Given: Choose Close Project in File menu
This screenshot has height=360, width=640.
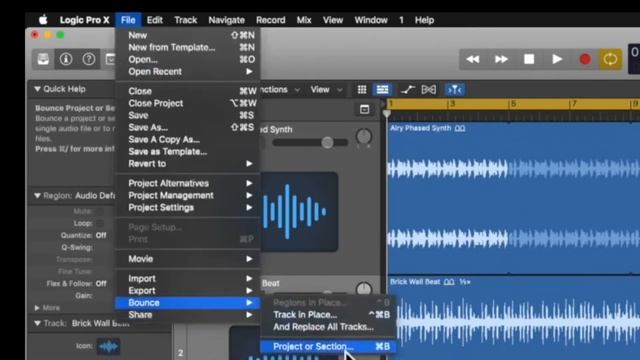Looking at the screenshot, I should click(188, 103).
